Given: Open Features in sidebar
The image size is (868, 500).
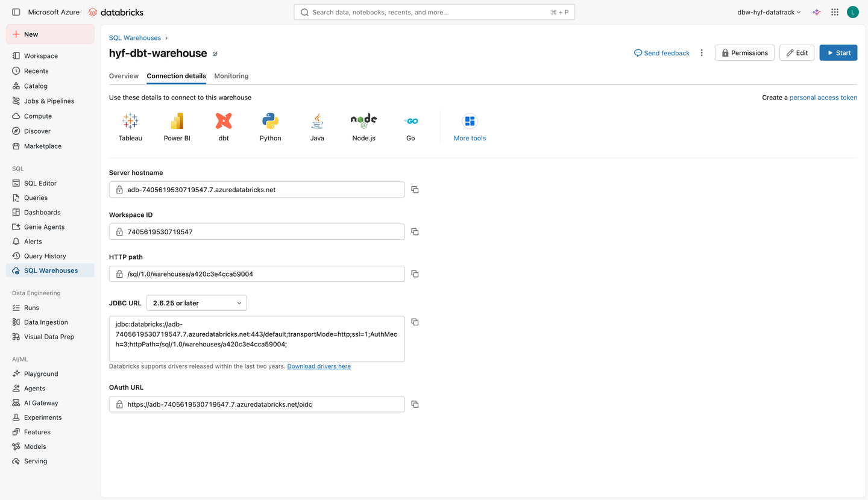Looking at the screenshot, I should 50,432.
